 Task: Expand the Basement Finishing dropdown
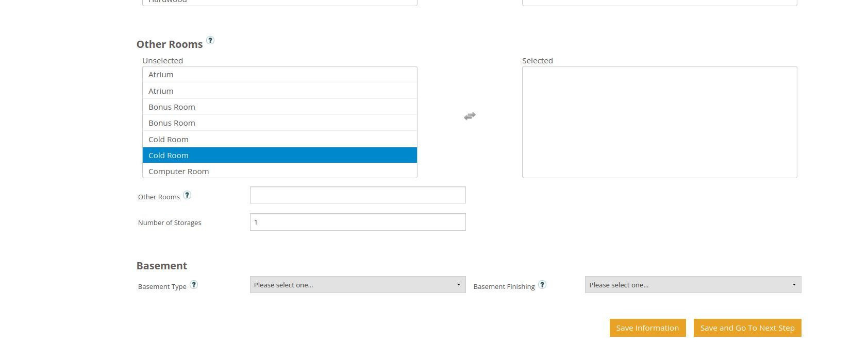692,285
